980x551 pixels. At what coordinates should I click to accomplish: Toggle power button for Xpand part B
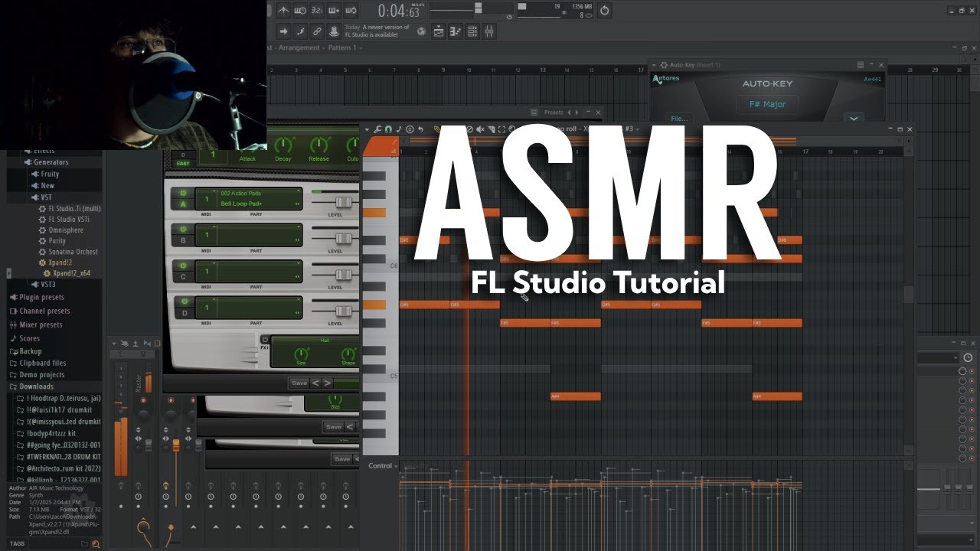pyautogui.click(x=183, y=229)
